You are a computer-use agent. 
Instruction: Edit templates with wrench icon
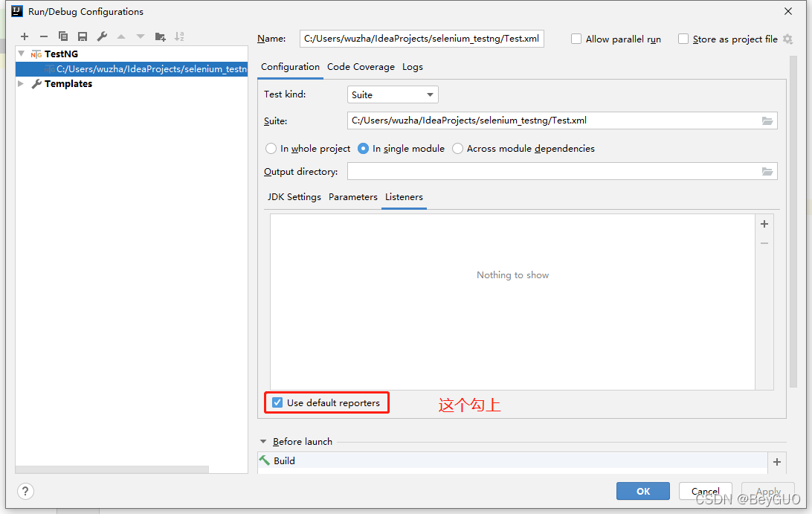[x=102, y=36]
